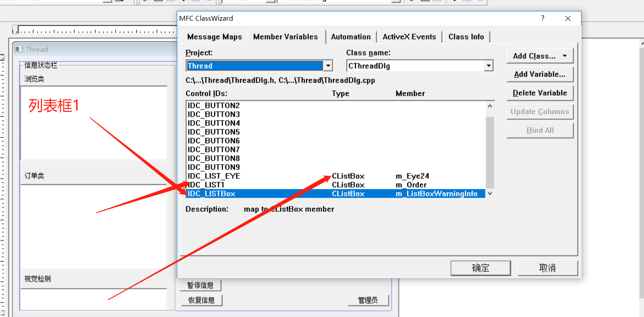
Task: Click the ? help button in ClassWizard title bar
Action: tap(543, 18)
